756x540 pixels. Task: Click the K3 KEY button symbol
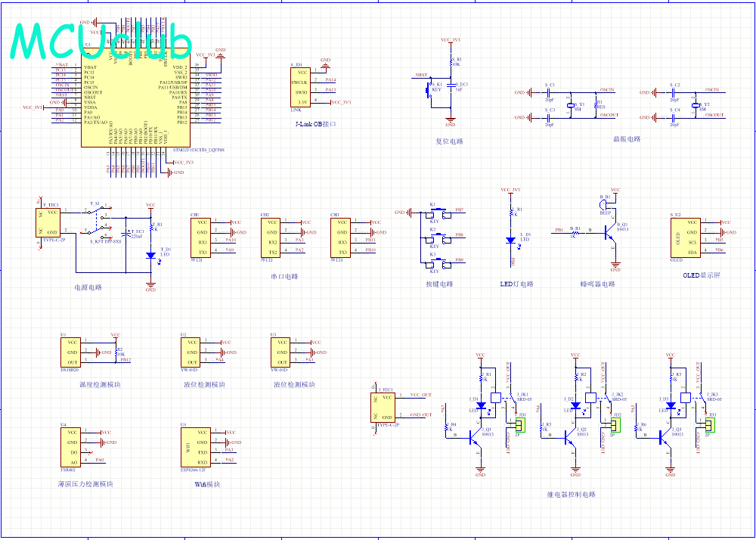(x=438, y=262)
